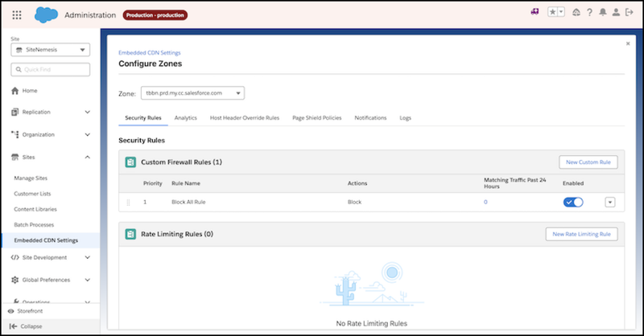Image resolution: width=644 pixels, height=336 pixels.
Task: Click the Storefront eye icon
Action: tap(11, 311)
